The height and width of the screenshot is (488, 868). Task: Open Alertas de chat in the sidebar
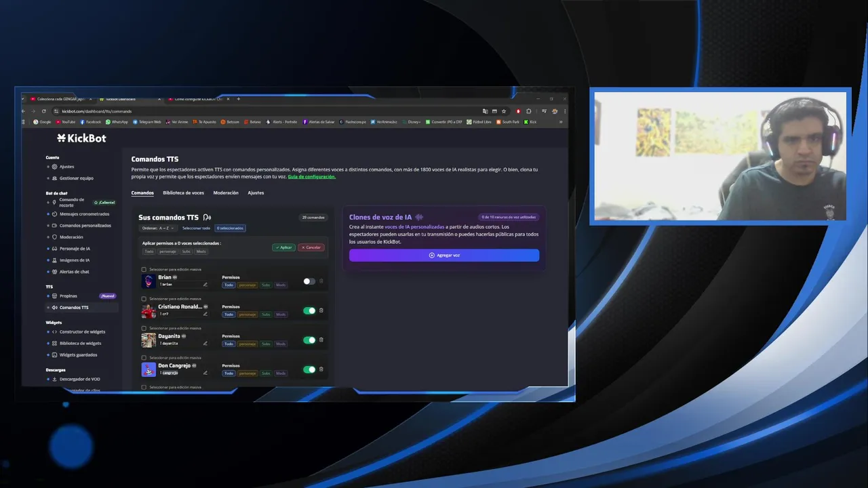[x=74, y=272]
